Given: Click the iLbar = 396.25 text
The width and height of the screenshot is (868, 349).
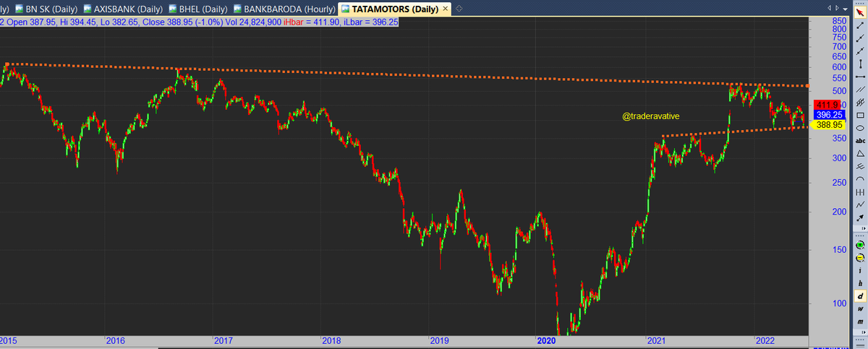Looking at the screenshot, I should click(371, 22).
